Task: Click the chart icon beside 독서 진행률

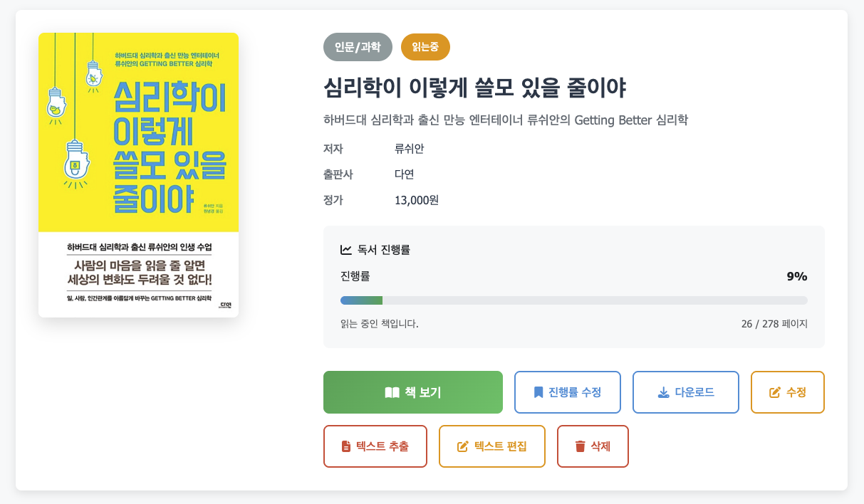Action: click(346, 250)
